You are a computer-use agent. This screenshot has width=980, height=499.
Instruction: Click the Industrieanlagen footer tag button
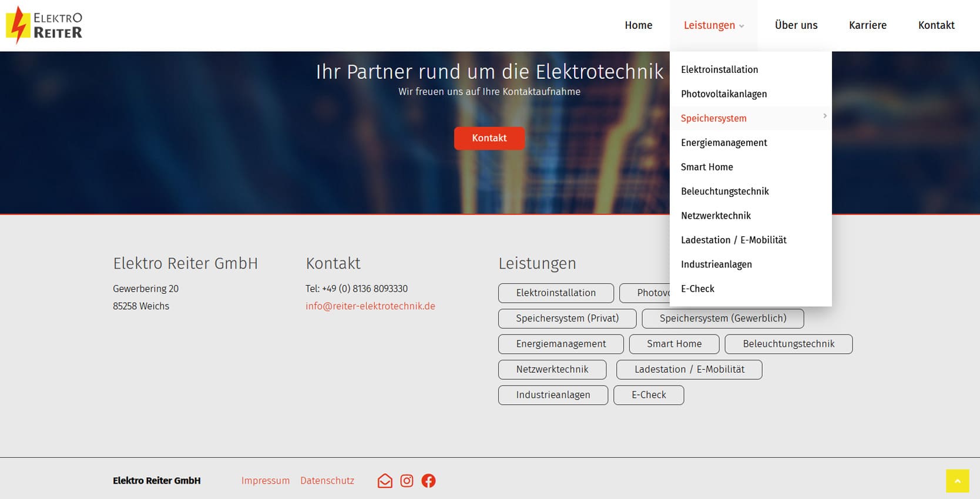(552, 395)
